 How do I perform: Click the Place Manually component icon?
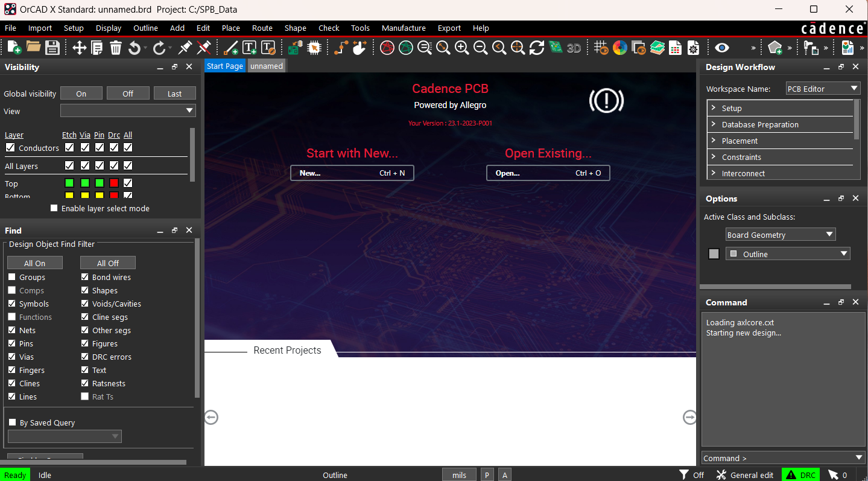[x=295, y=48]
